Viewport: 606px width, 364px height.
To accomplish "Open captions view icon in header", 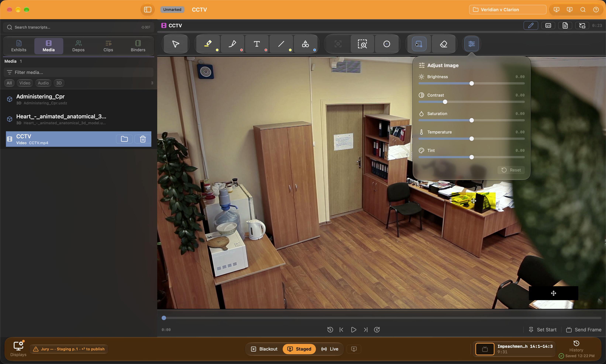I will point(548,25).
